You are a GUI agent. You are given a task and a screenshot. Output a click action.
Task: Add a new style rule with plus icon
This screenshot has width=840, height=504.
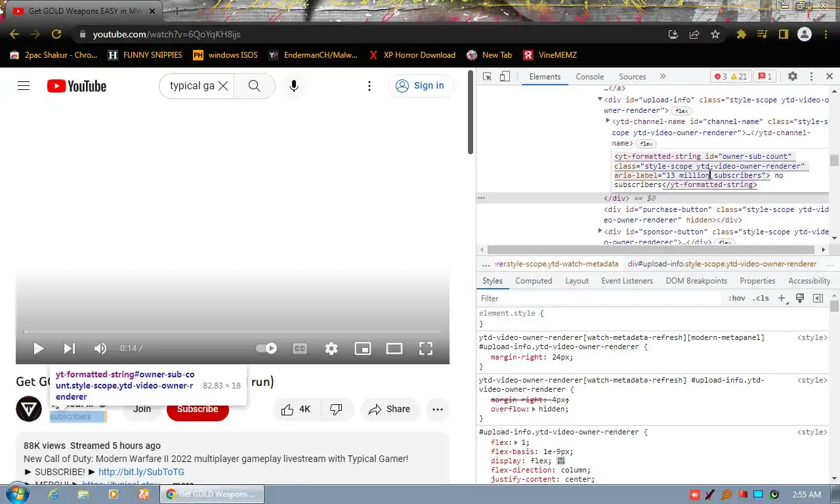pos(781,299)
